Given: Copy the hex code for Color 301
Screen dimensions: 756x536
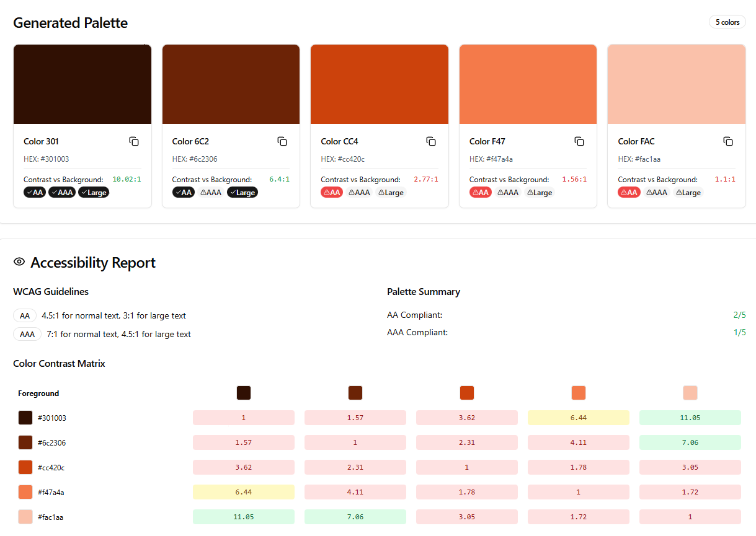Looking at the screenshot, I should [x=134, y=141].
